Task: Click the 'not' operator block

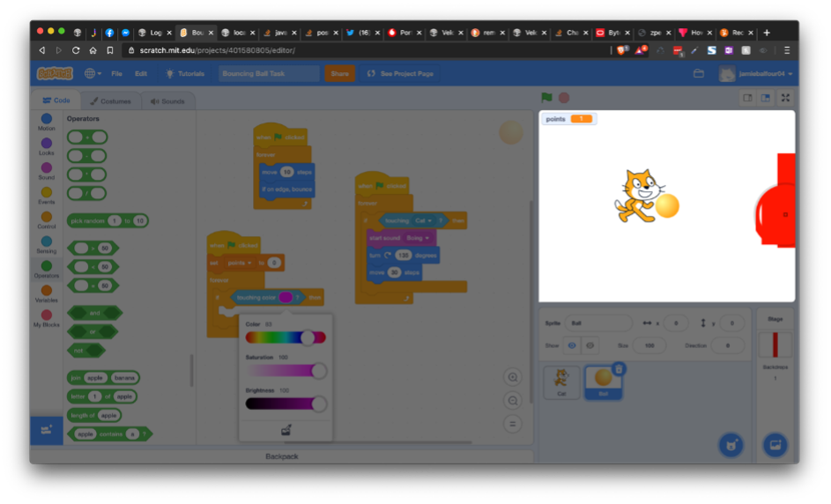Action: tap(86, 351)
